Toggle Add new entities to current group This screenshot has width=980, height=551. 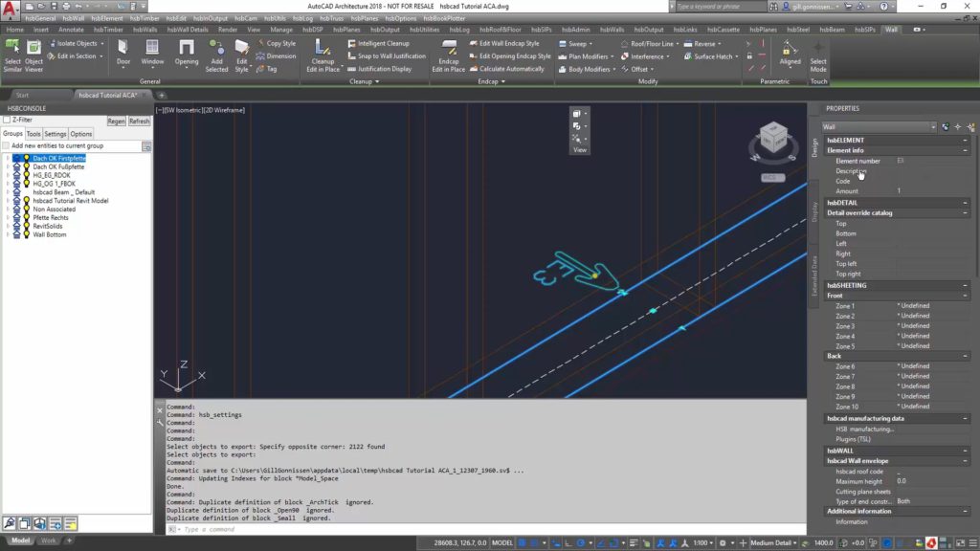click(7, 145)
